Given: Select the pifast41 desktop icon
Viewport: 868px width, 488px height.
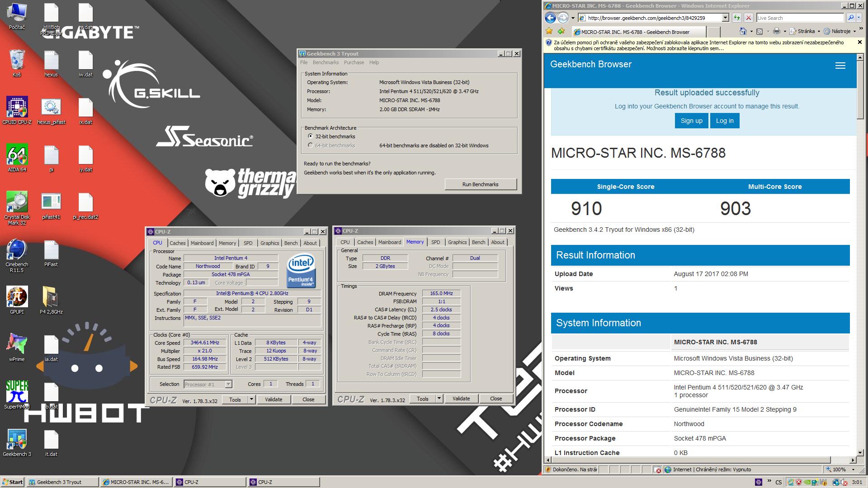Looking at the screenshot, I should (x=51, y=205).
